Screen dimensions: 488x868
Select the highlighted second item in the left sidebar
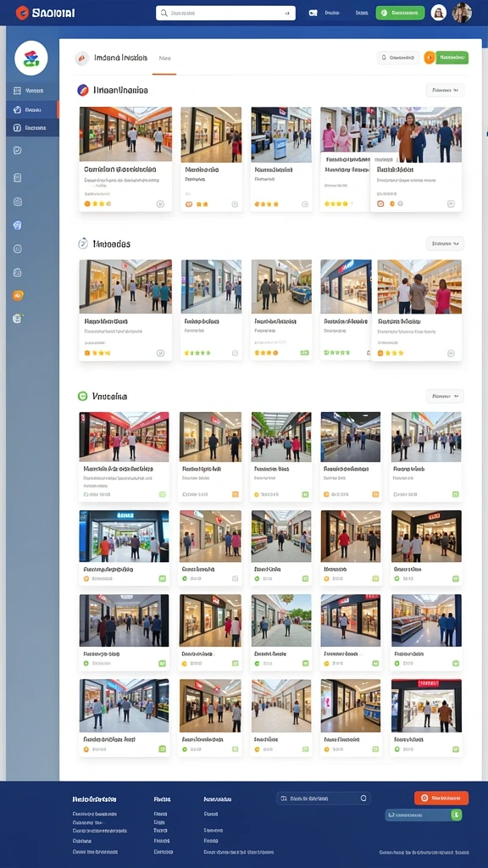coord(32,109)
